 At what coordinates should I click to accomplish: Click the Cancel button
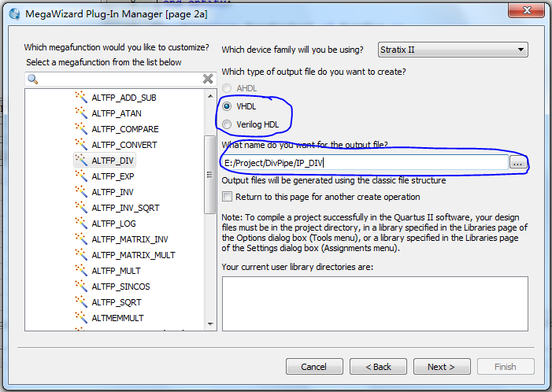[x=314, y=367]
